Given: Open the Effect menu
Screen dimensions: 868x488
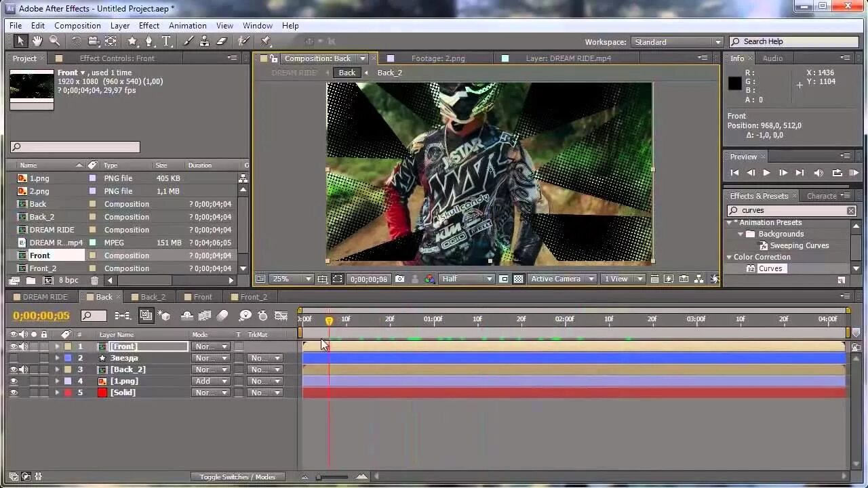Looking at the screenshot, I should (149, 26).
